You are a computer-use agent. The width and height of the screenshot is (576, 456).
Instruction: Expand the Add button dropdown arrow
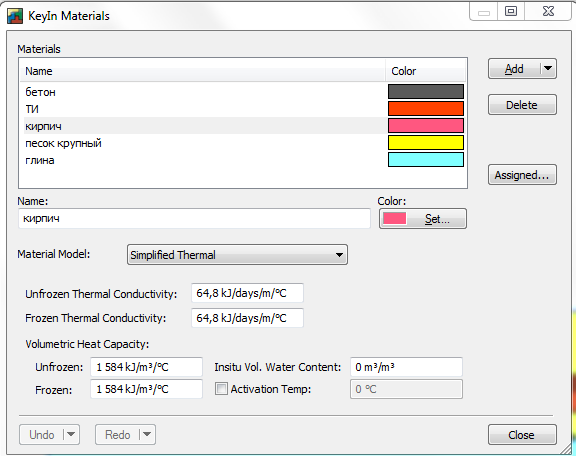pyautogui.click(x=548, y=68)
